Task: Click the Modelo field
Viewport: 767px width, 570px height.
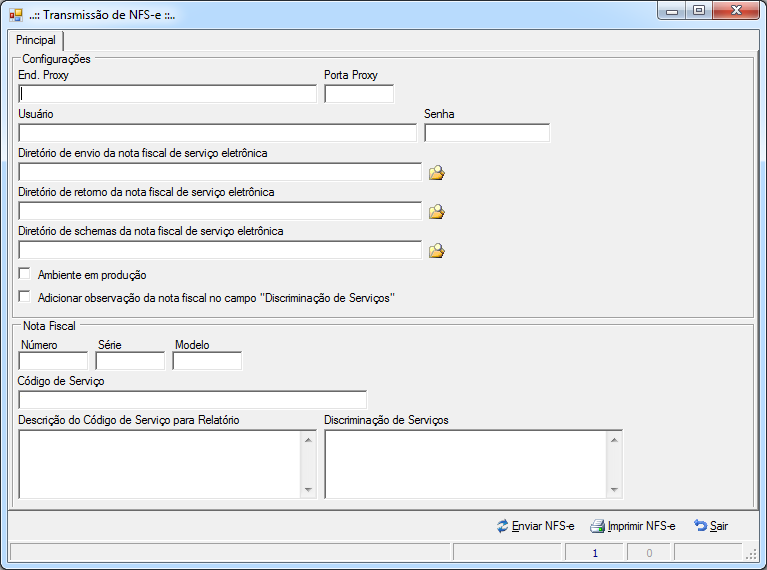Action: point(207,361)
